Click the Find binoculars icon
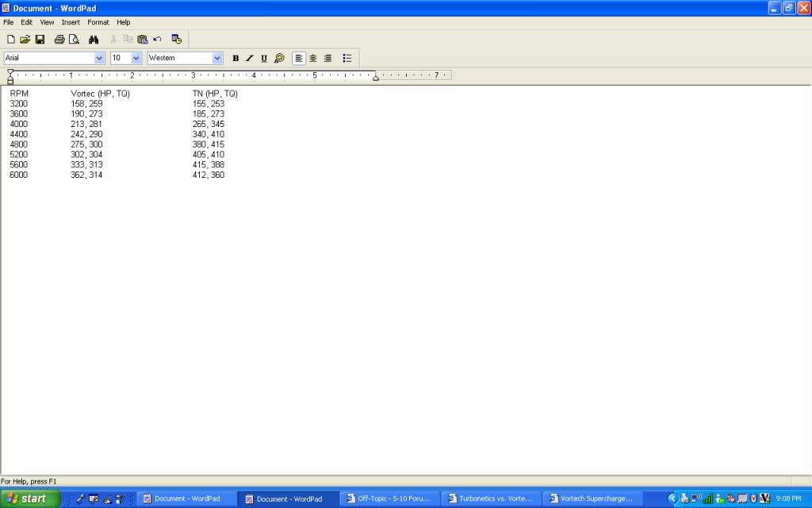This screenshot has width=812, height=508. 94,40
